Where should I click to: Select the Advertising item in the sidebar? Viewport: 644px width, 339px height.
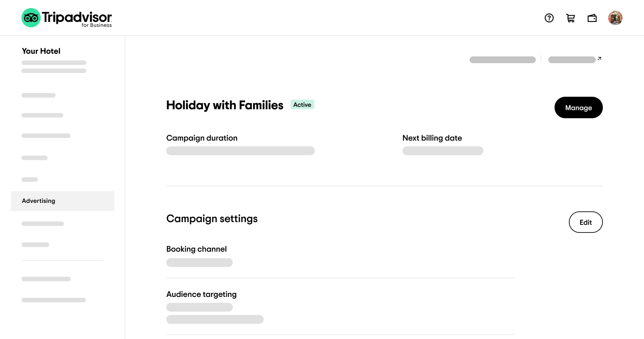tap(38, 201)
